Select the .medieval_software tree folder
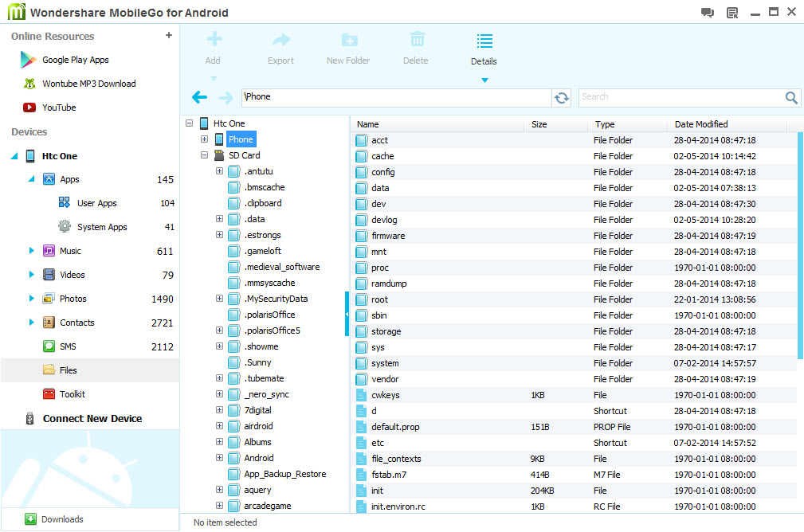 point(281,267)
